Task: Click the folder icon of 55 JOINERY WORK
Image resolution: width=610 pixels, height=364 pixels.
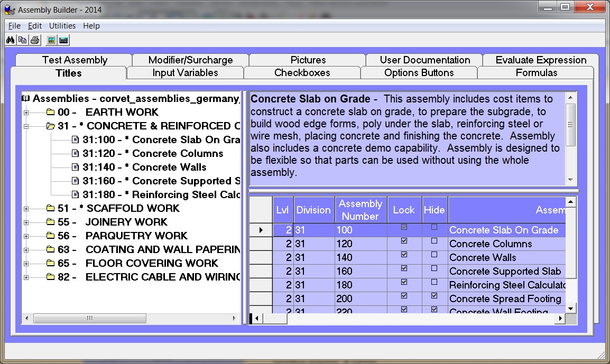Action: click(50, 222)
